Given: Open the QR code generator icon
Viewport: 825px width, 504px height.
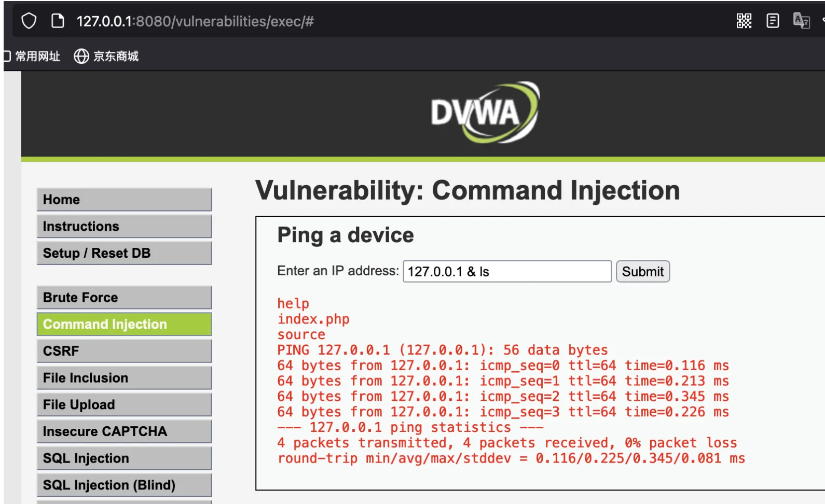Looking at the screenshot, I should (x=744, y=21).
